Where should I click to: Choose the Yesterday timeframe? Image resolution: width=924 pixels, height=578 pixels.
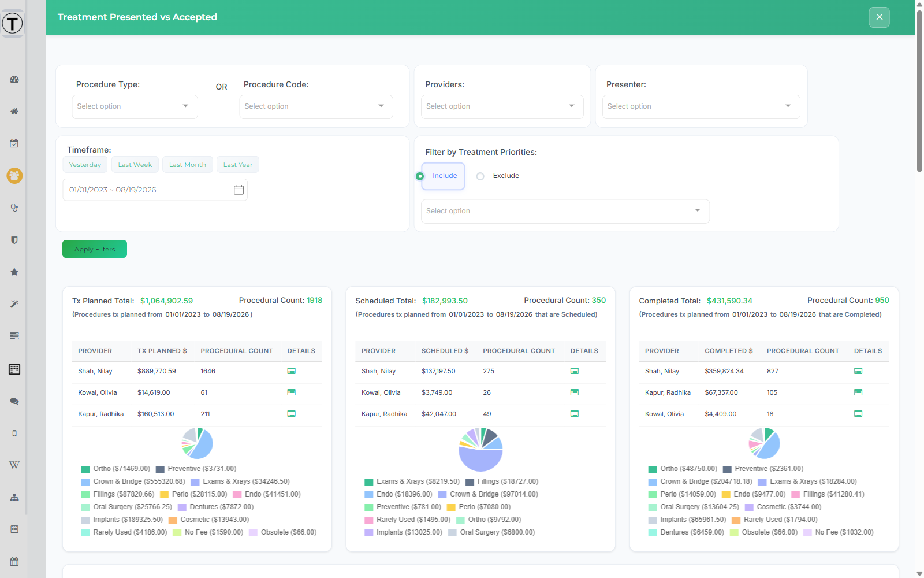85,165
